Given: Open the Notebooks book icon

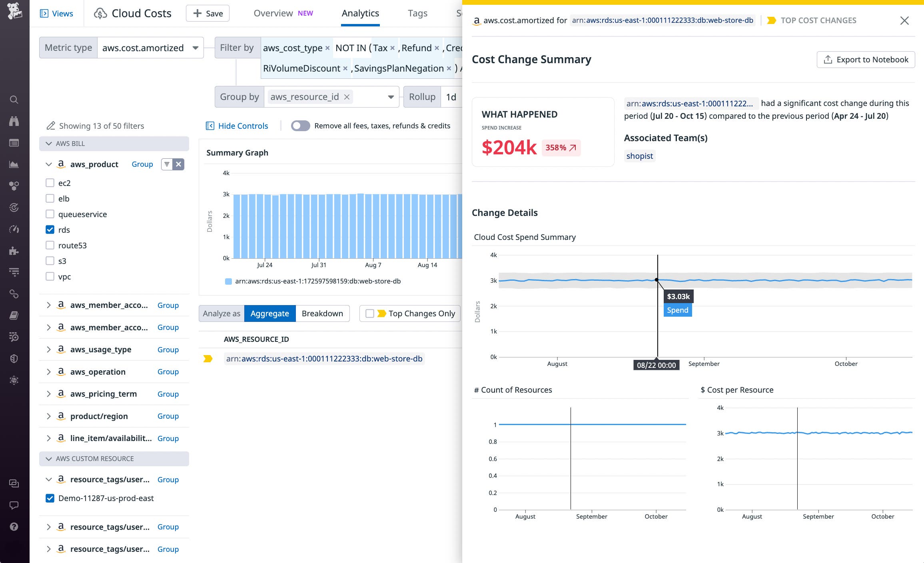Looking at the screenshot, I should click(14, 315).
